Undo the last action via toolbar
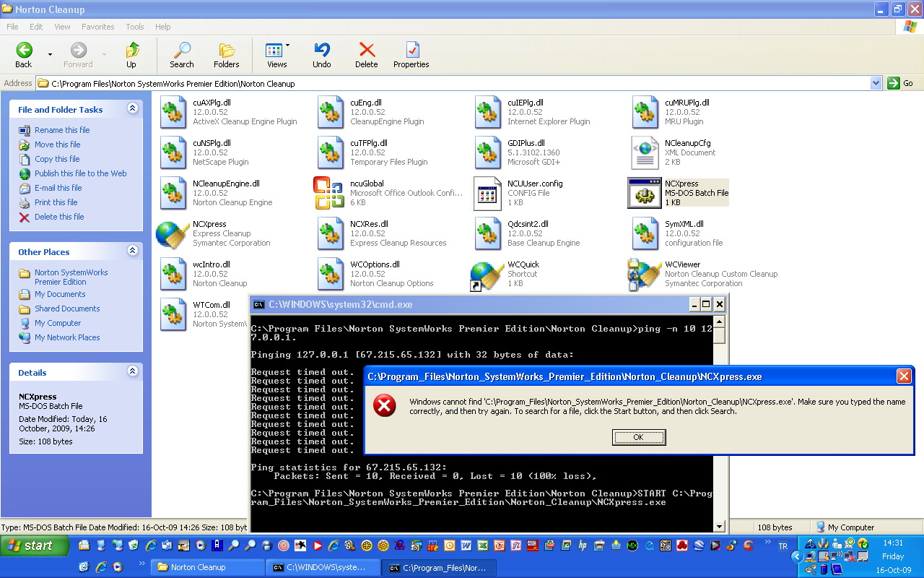 pyautogui.click(x=322, y=55)
